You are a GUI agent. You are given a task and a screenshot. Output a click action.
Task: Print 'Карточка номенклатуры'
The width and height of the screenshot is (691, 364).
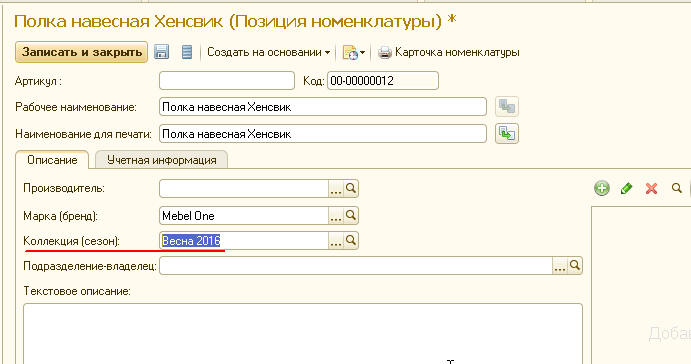[x=449, y=52]
